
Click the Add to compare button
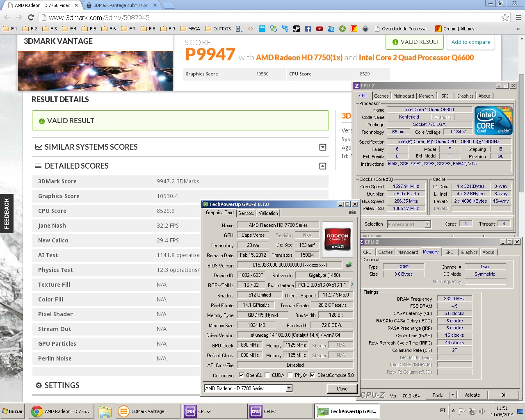(470, 42)
